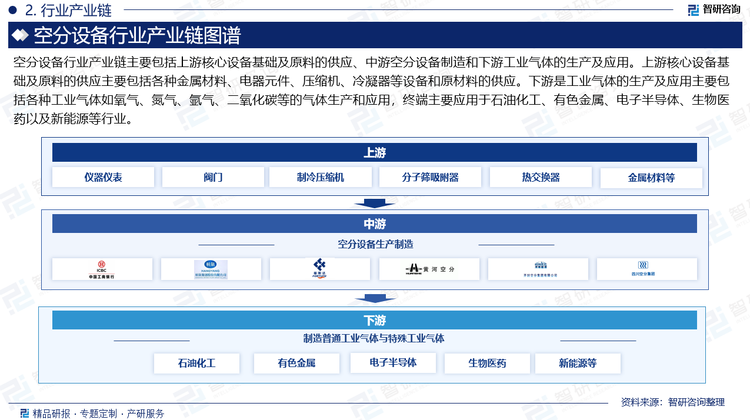Screen dimensions: 750x420
Task: Click the 精品研报 · 专题定制 · 产研服务 footer text
Action: [x=98, y=413]
